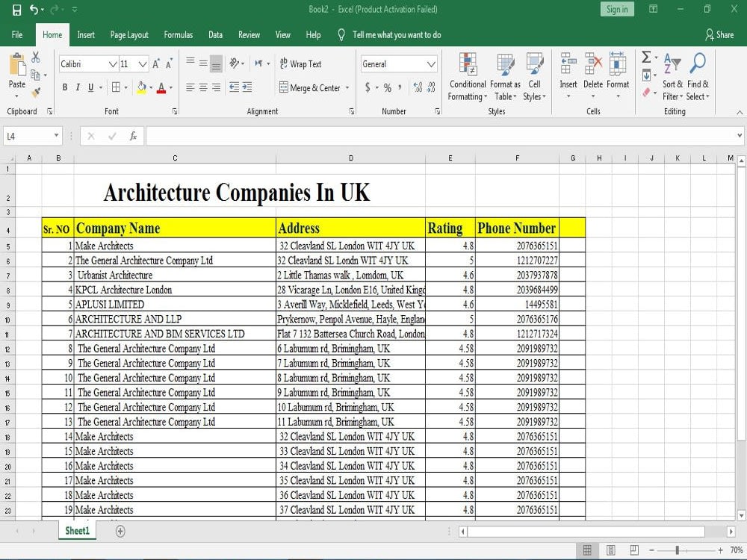This screenshot has width=747, height=560.
Task: Click the Share button
Action: tap(719, 35)
